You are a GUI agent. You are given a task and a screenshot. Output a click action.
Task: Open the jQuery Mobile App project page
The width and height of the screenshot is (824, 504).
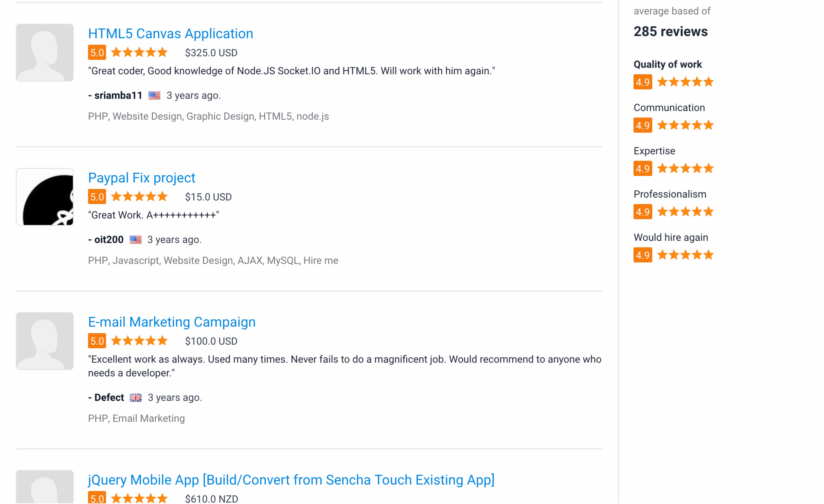pos(291,480)
